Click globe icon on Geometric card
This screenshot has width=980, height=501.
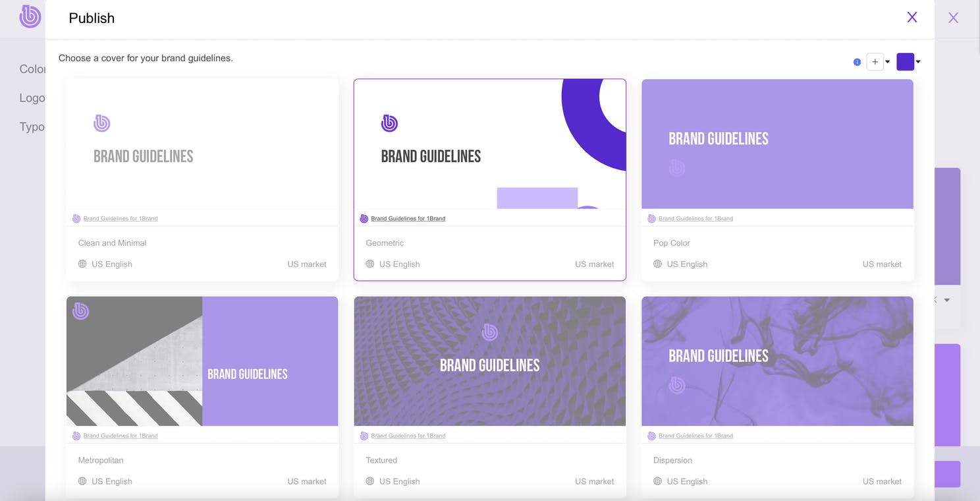(370, 264)
